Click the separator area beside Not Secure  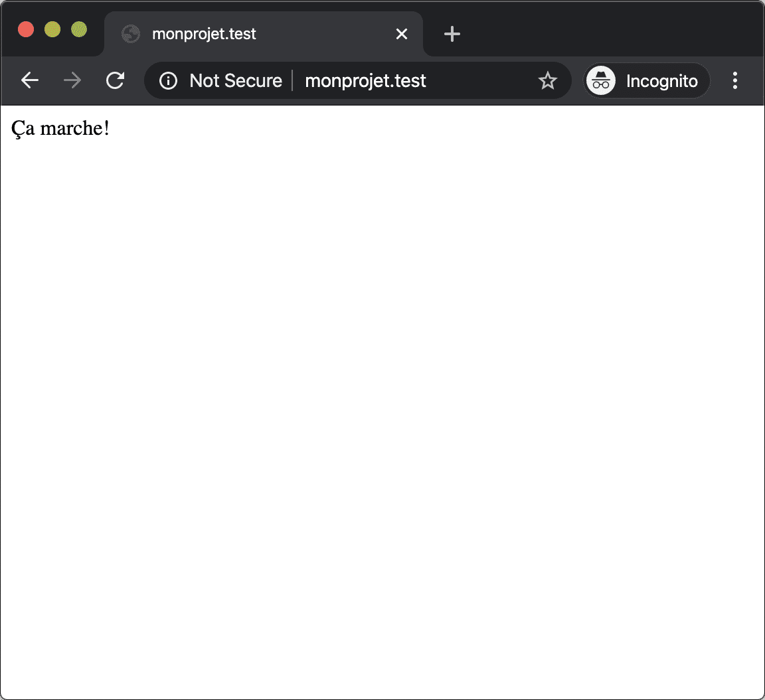(292, 80)
